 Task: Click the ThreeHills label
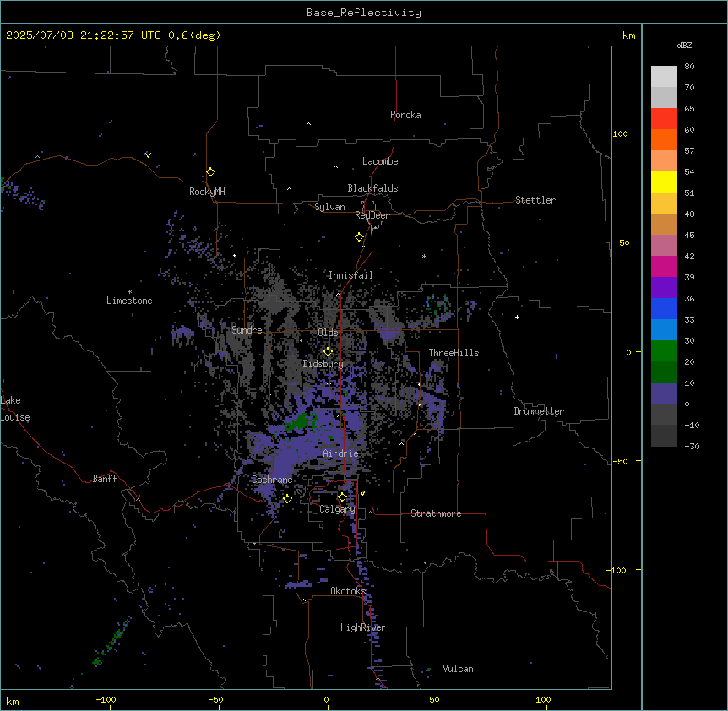454,353
